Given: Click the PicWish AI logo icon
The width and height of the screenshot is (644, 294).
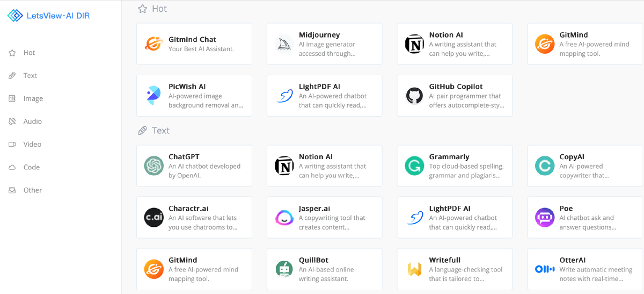Looking at the screenshot, I should click(154, 96).
